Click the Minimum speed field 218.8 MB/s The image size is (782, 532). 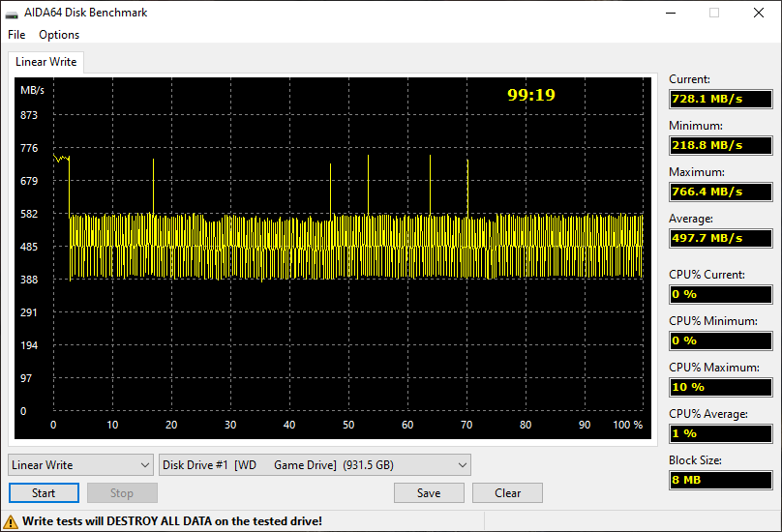coord(721,145)
